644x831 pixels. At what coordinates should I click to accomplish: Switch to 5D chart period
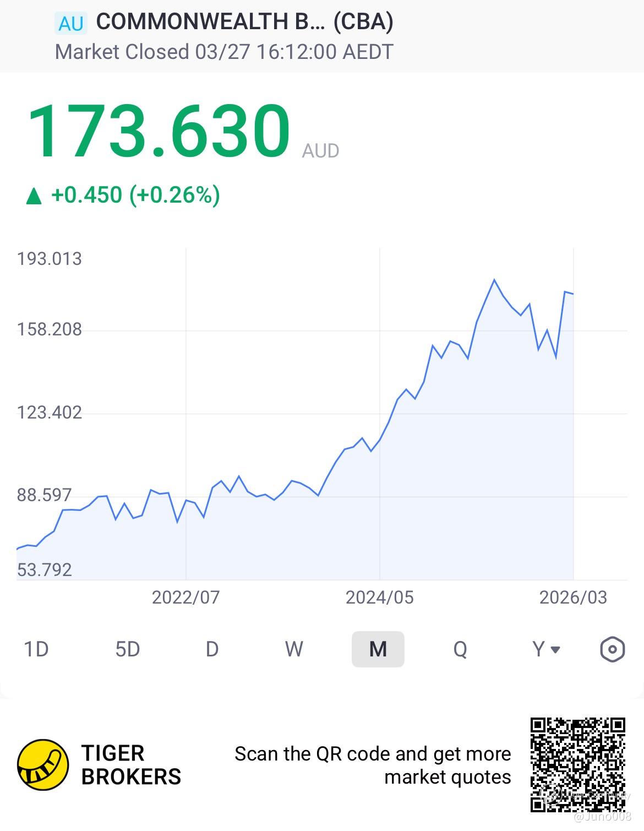tap(128, 649)
